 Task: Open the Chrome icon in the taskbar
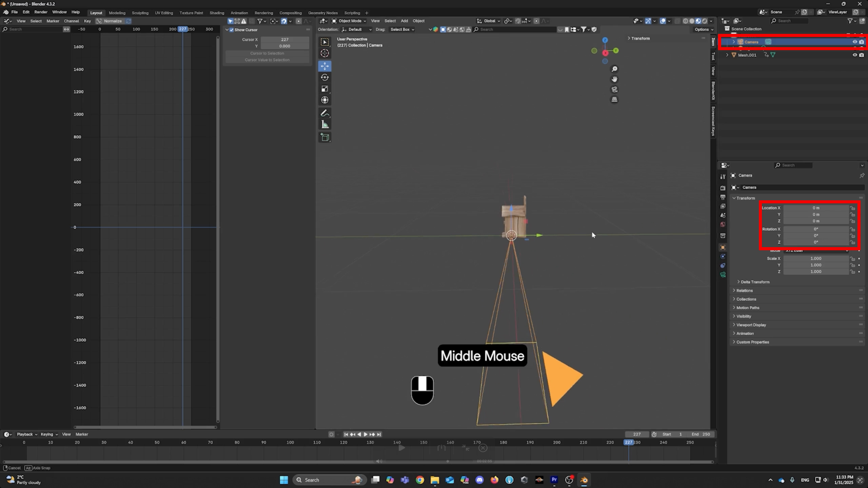[420, 480]
